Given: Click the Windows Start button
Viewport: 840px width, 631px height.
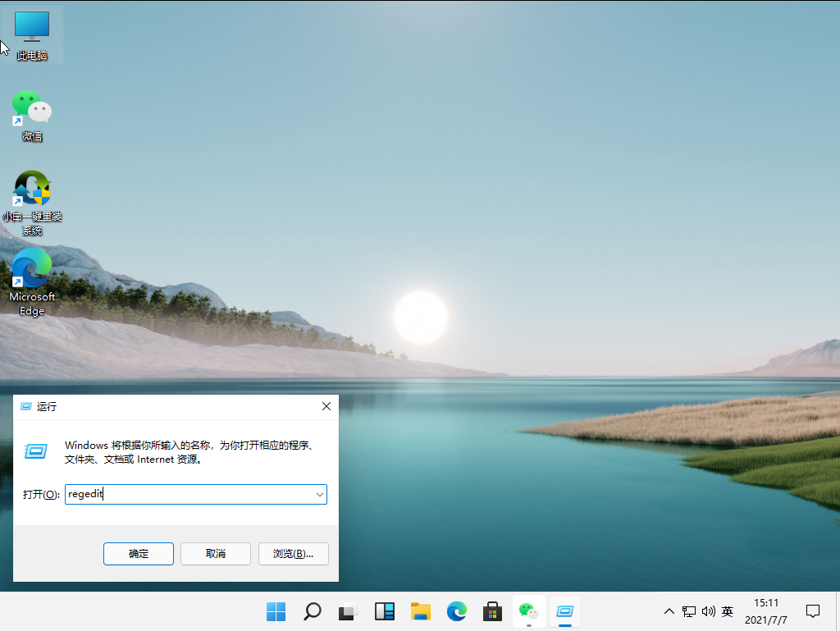Looking at the screenshot, I should [x=276, y=611].
